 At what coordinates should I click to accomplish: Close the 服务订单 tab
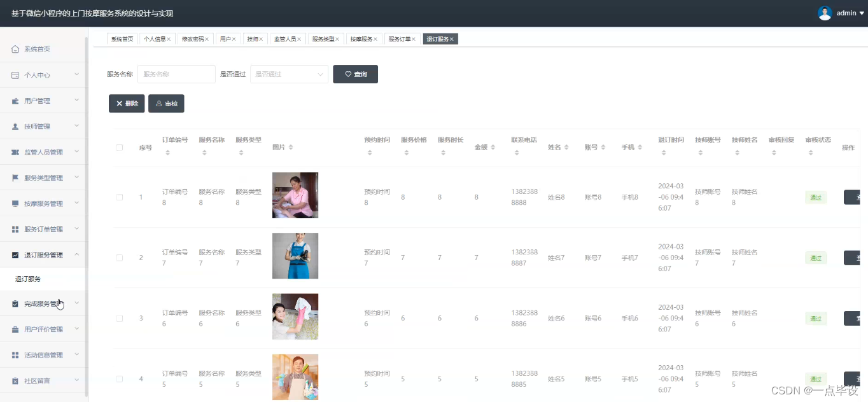click(x=414, y=39)
